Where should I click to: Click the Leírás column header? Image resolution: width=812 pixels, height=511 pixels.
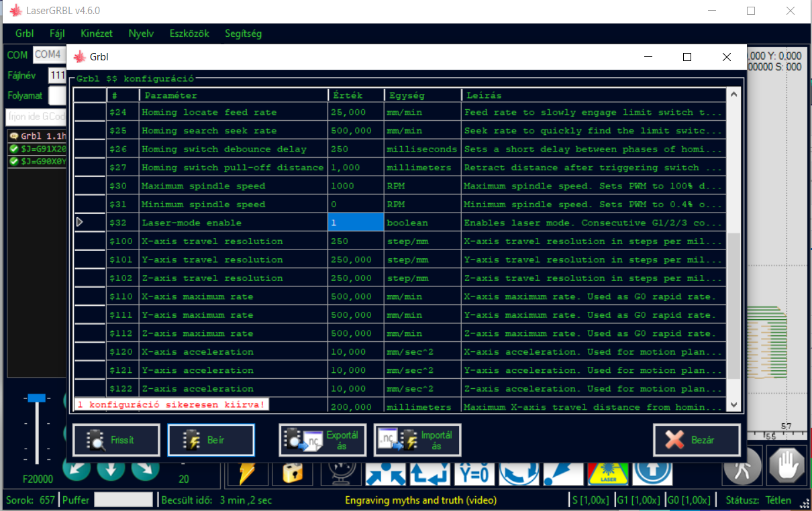[594, 95]
